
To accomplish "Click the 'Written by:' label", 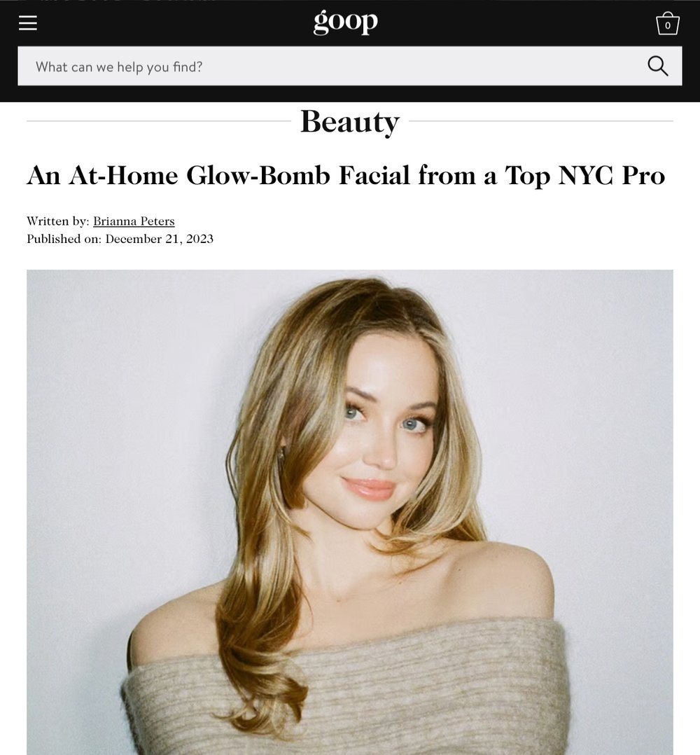I will pos(57,221).
